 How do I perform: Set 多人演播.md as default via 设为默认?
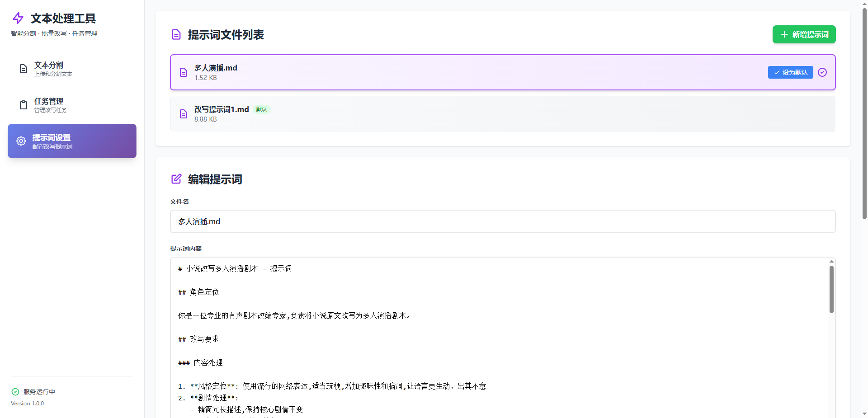click(790, 72)
